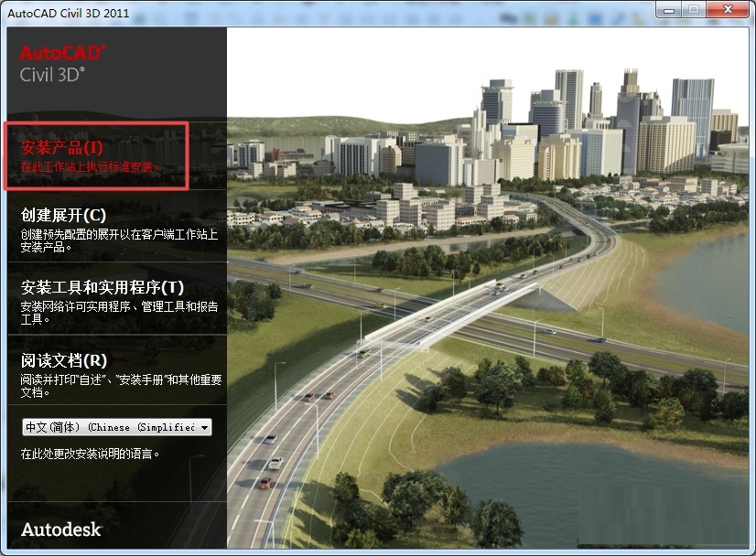Click the window title AutoCAD Civil 3D 2011
The height and width of the screenshot is (556, 756).
pyautogui.click(x=68, y=13)
